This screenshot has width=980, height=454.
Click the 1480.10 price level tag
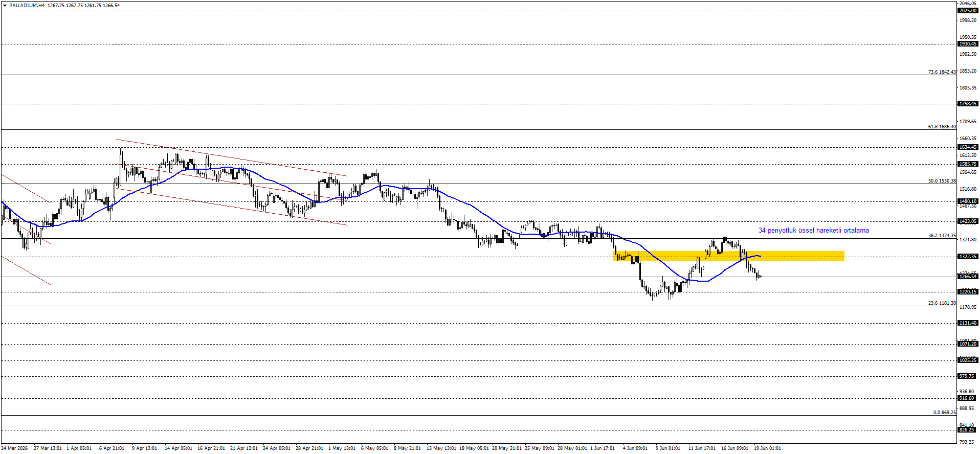click(968, 201)
